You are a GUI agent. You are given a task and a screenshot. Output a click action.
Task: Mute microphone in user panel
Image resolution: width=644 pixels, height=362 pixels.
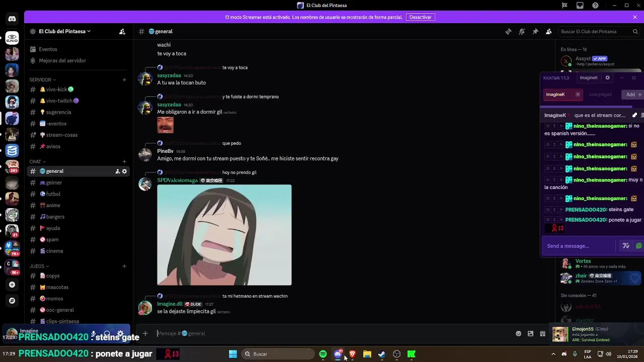pos(93,334)
